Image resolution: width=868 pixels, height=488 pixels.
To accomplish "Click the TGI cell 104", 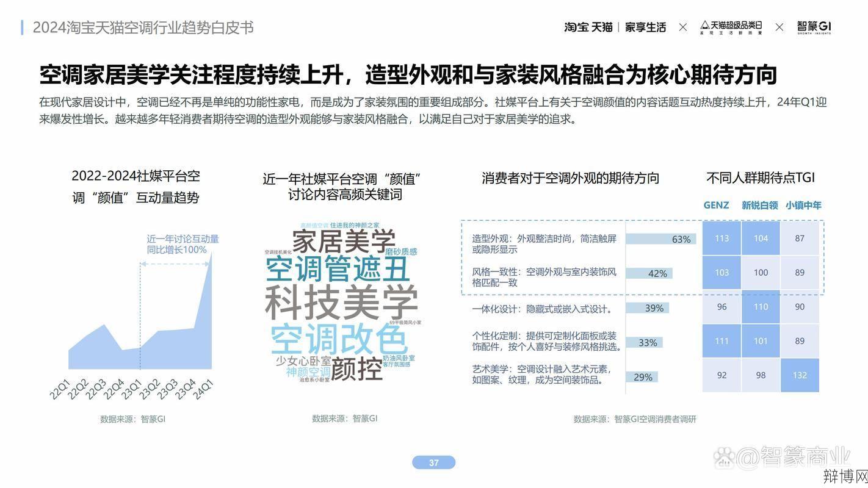I will click(761, 239).
